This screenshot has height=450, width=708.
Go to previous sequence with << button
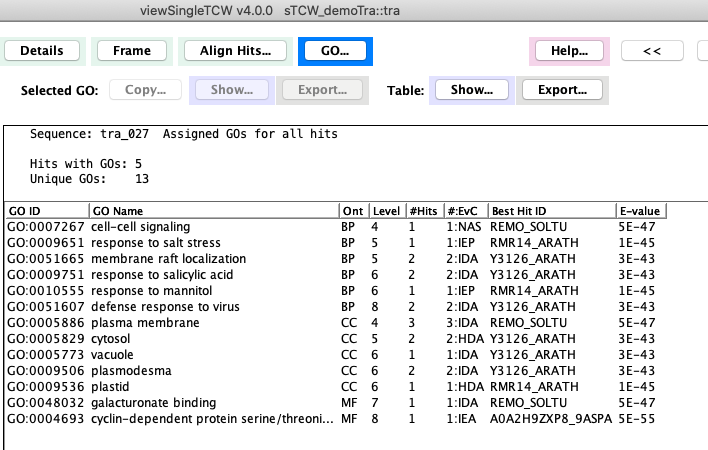pos(651,51)
